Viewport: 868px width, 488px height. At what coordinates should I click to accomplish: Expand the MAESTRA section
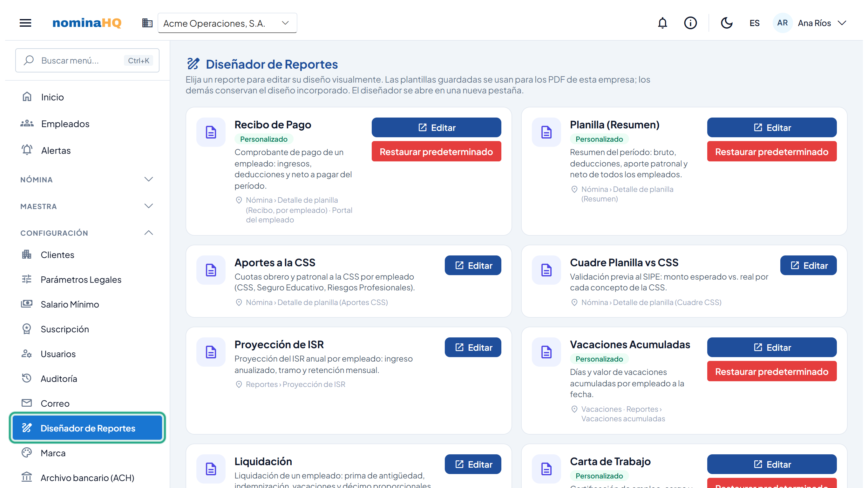click(87, 206)
